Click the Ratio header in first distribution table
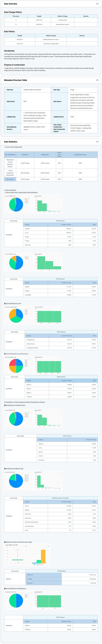The width and height of the screenshot is (102, 644). coord(94,224)
